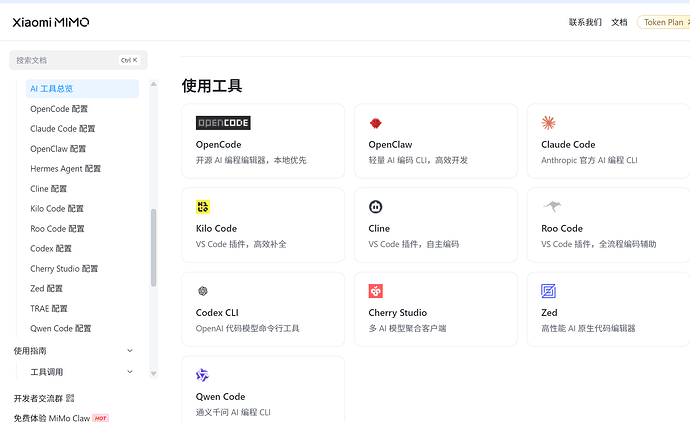This screenshot has height=422, width=690.
Task: Click the red OpenClaw icon
Action: 375,123
